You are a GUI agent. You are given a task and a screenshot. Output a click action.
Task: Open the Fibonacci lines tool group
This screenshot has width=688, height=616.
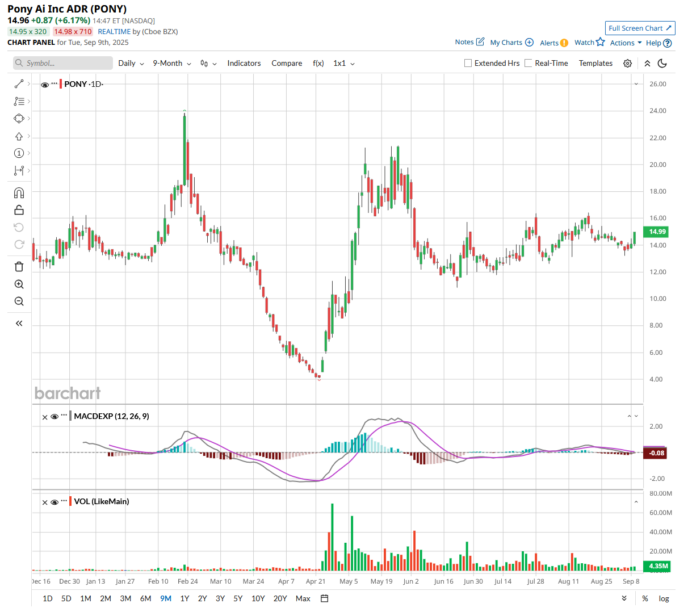click(19, 102)
